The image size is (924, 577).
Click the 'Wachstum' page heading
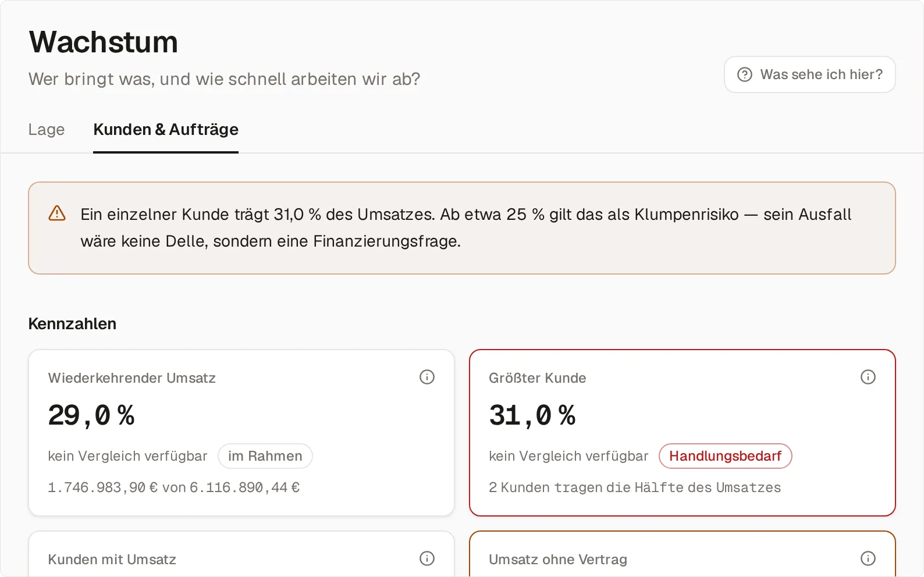[104, 42]
